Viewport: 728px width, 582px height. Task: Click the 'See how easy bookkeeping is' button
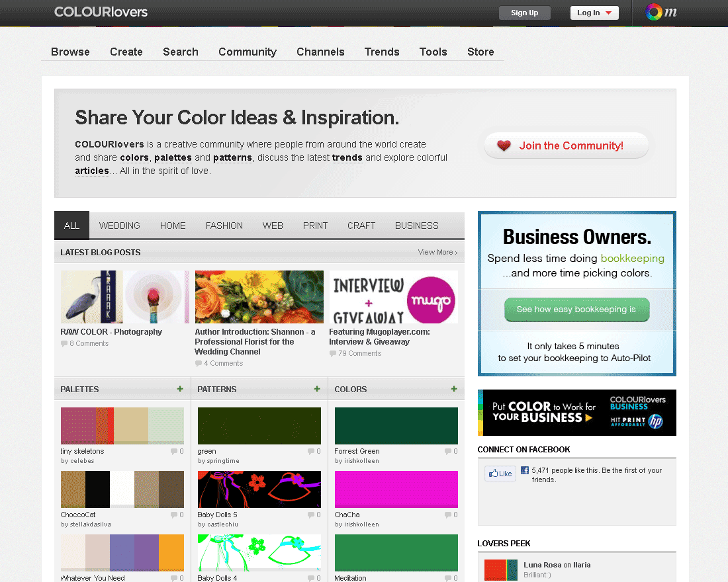pos(576,309)
